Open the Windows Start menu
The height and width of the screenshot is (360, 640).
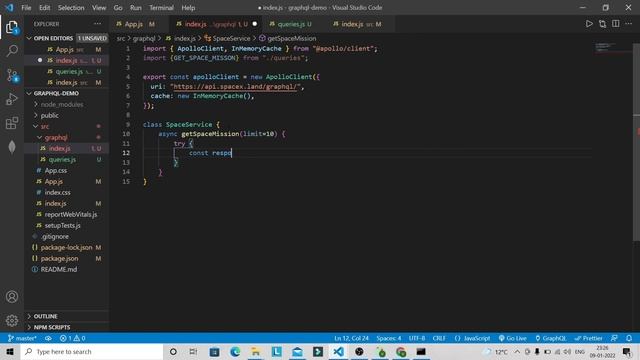click(x=10, y=351)
